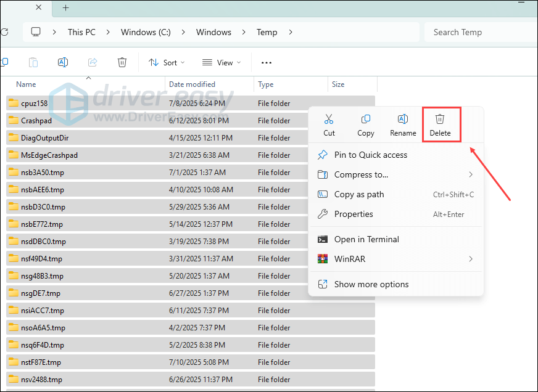Image resolution: width=538 pixels, height=392 pixels.
Task: Click the toolbar Rename icon
Action: click(x=62, y=62)
